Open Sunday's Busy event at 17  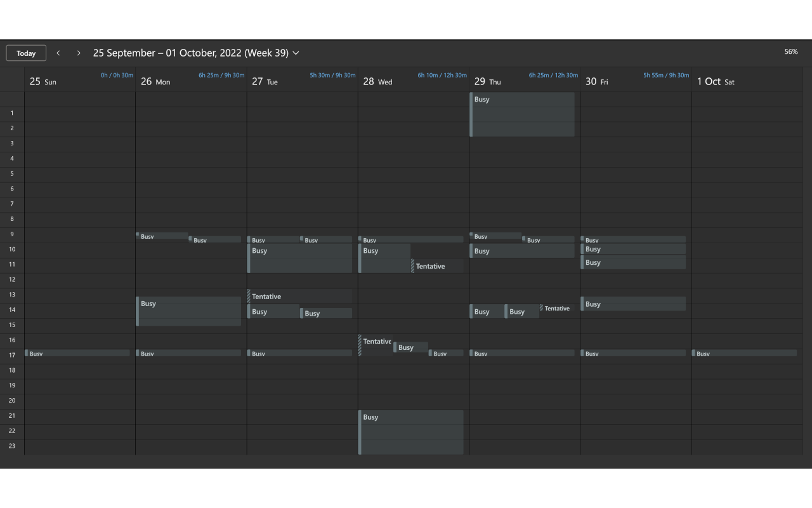tap(77, 353)
